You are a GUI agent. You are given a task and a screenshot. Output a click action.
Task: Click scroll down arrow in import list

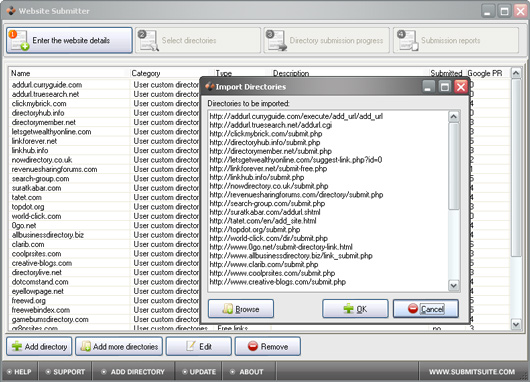coord(454,286)
